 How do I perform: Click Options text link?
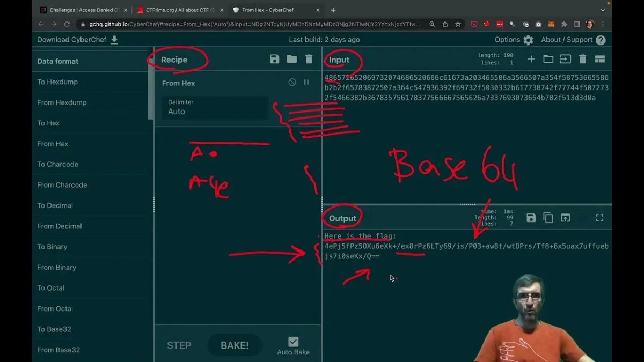click(x=507, y=40)
